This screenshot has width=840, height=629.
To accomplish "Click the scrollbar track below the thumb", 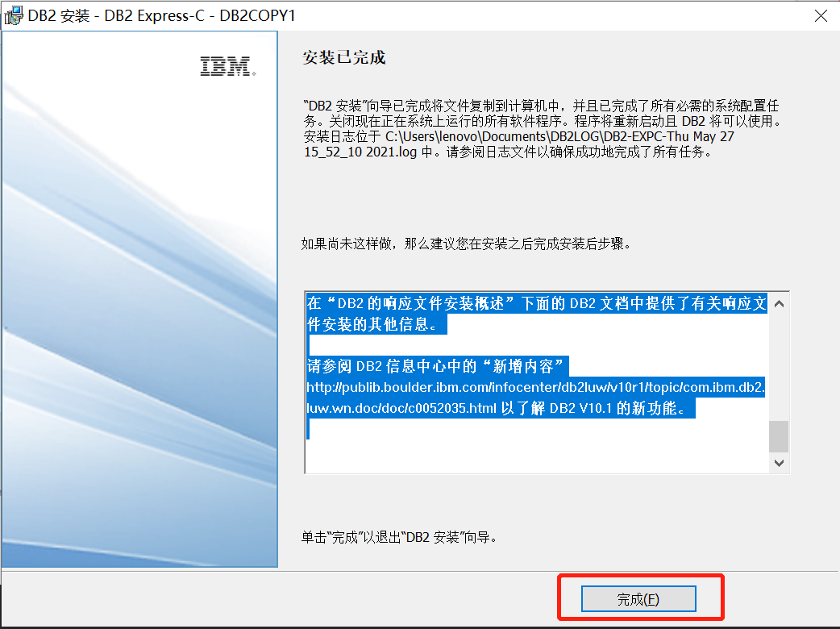I will point(778,452).
